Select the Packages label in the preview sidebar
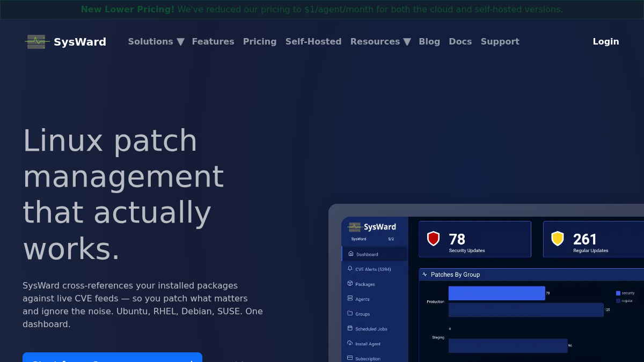The width and height of the screenshot is (644, 362). [x=365, y=284]
